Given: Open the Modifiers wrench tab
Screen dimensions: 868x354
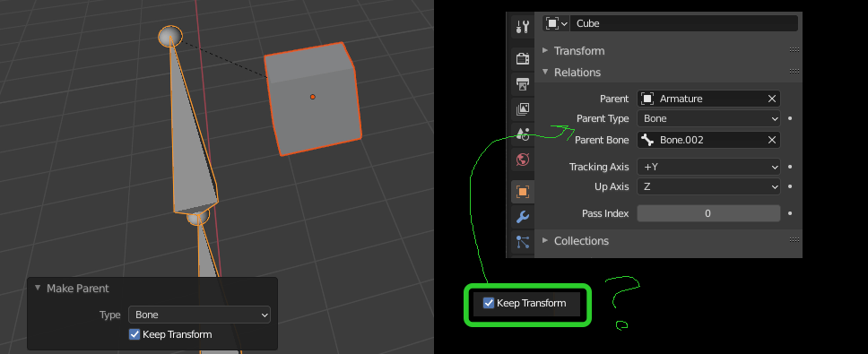Looking at the screenshot, I should (523, 217).
